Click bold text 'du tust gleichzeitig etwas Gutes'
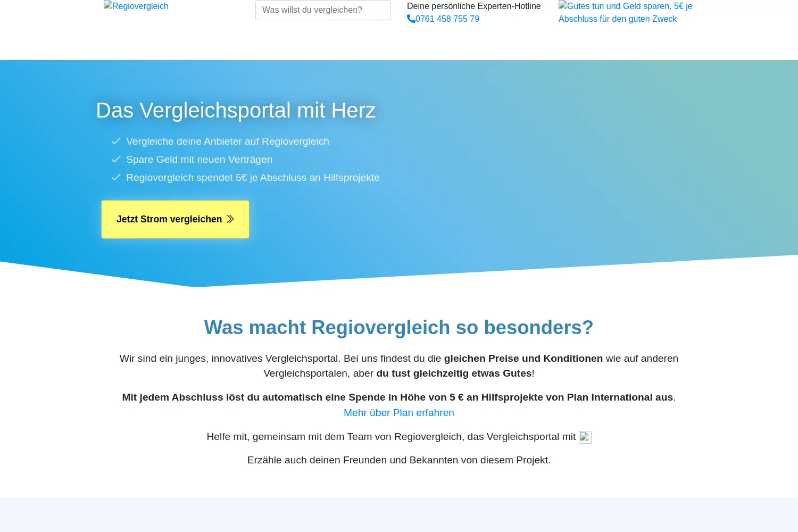The image size is (798, 532). [x=454, y=373]
